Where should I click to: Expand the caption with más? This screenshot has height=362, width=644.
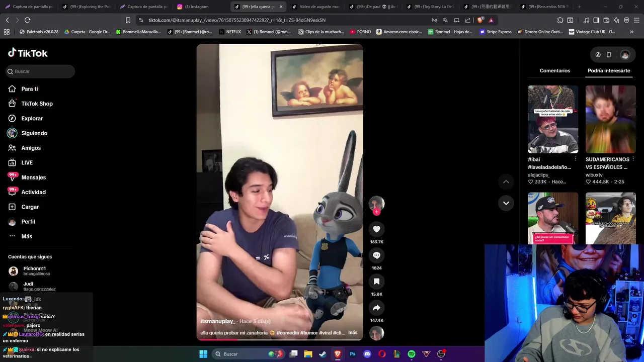(353, 333)
